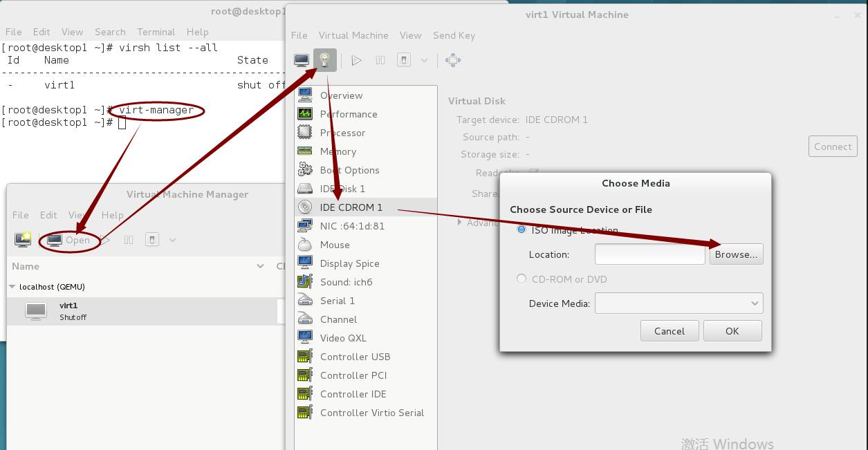This screenshot has height=450, width=868.
Task: Select Video QXL in hardware list
Action: point(366,338)
